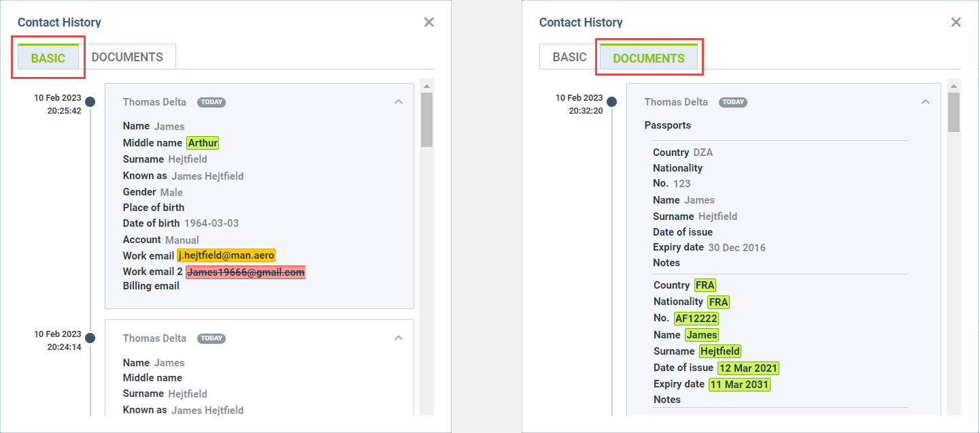
Task: Click scrollbar thumb in left panel
Action: [x=426, y=120]
